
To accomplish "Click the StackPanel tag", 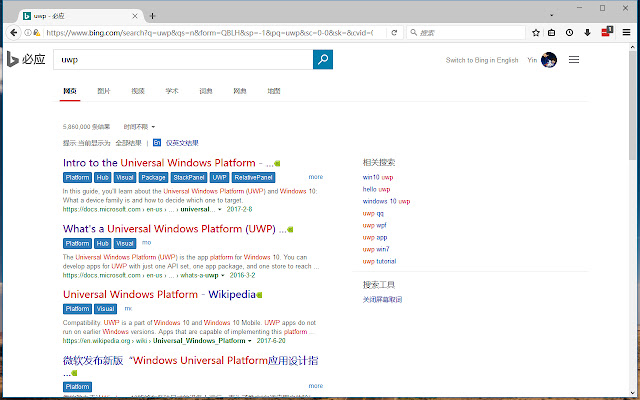I will click(189, 178).
